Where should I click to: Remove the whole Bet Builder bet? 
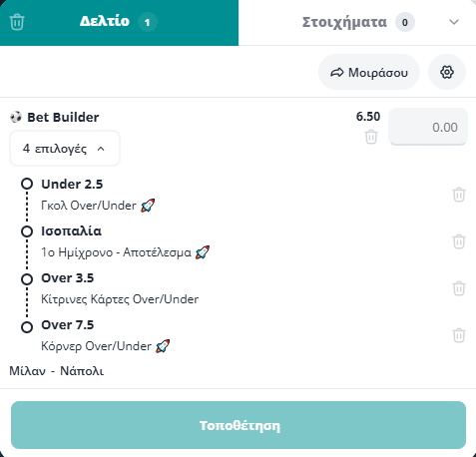(x=371, y=137)
